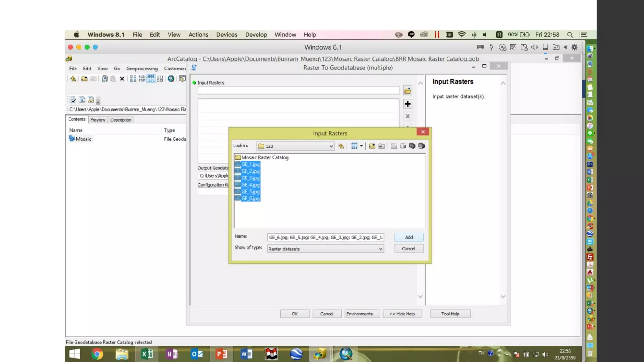Click the plus Add Row button
The image size is (644, 362).
408,104
